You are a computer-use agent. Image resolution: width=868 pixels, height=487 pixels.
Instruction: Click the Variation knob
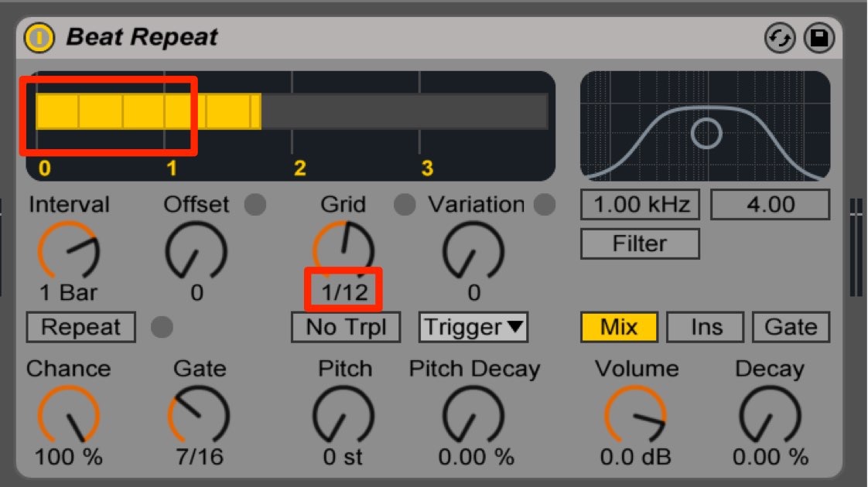473,250
